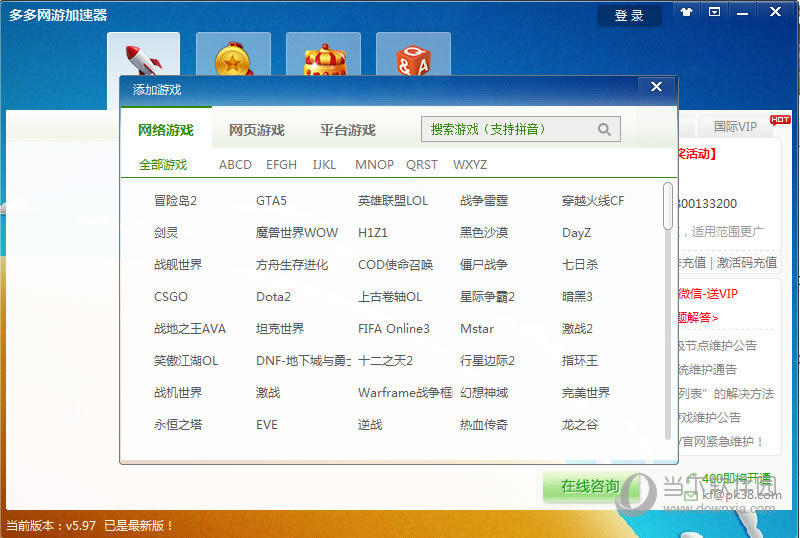Select game 上古卷轴OL
This screenshot has width=800, height=538.
coord(390,297)
